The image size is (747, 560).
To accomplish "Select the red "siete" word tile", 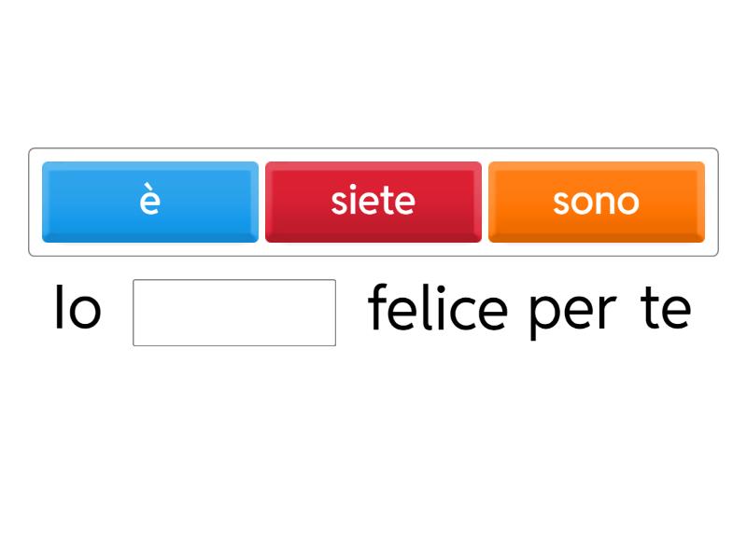I will [x=373, y=202].
